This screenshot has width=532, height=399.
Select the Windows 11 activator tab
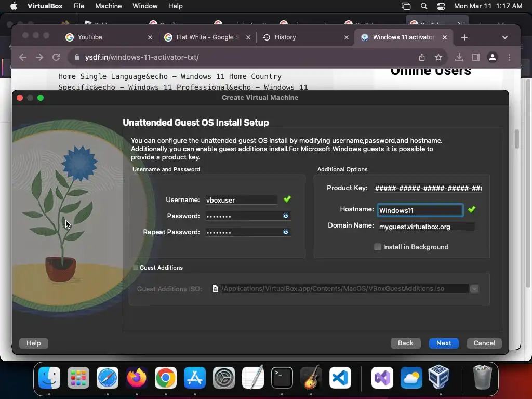(x=403, y=37)
